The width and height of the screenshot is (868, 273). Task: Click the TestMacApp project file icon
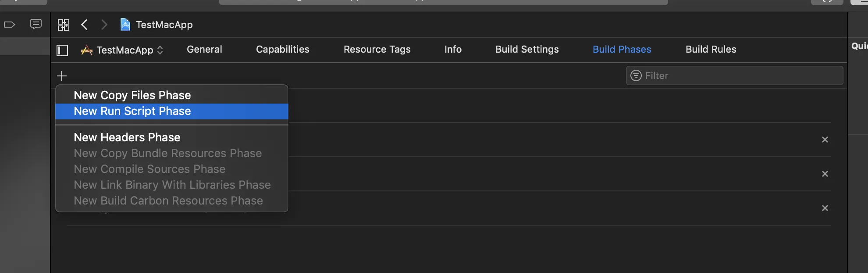(x=125, y=25)
